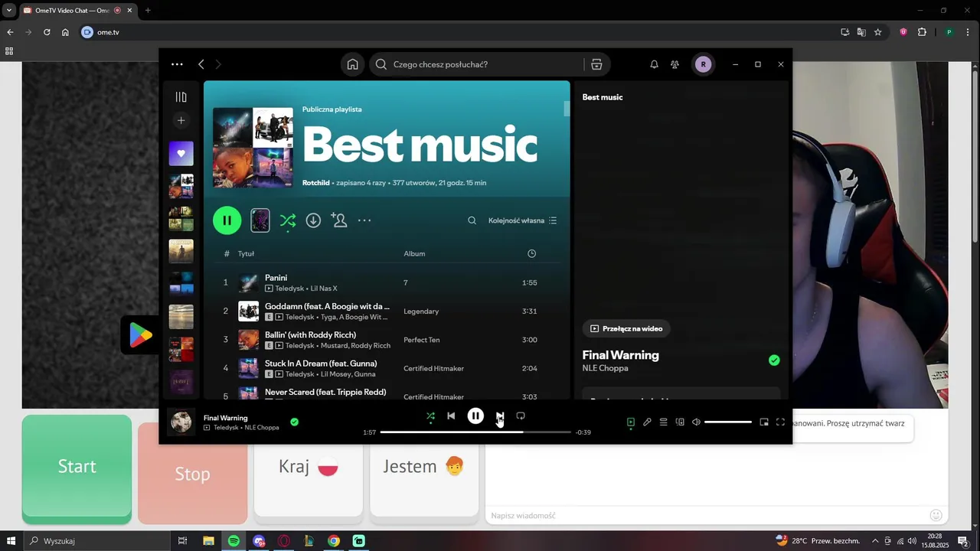Open the Lil Nas X artist link

pos(324,289)
